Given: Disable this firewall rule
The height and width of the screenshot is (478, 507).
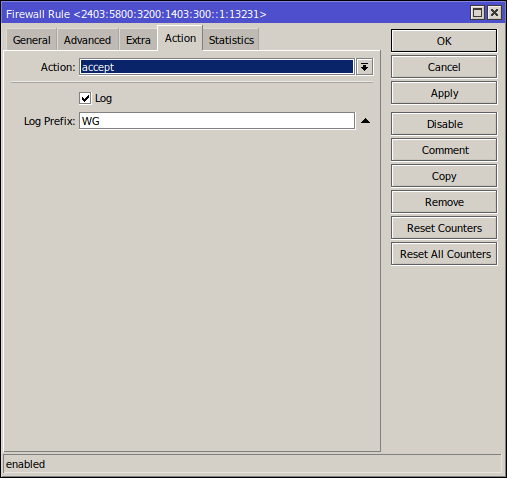Looking at the screenshot, I should point(444,124).
